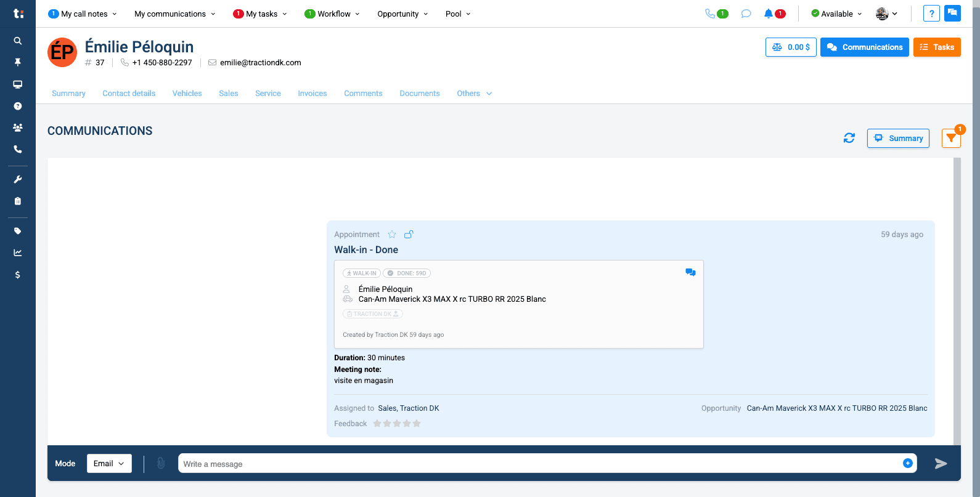This screenshot has height=497, width=980.
Task: Expand the Others tab menu
Action: [475, 94]
